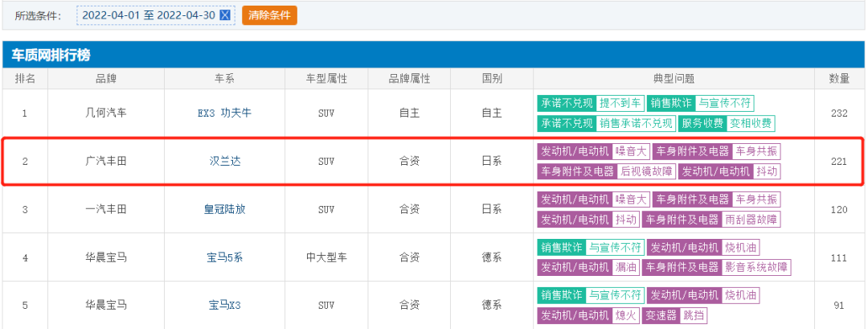Click 与宣传不符 tag in 宝马5系 row
This screenshot has width=868, height=329.
click(x=615, y=247)
